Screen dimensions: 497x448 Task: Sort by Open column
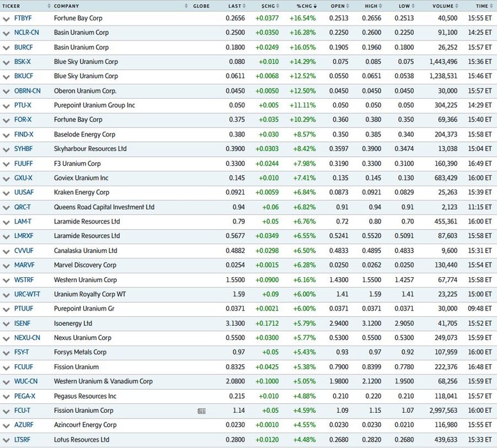point(340,6)
